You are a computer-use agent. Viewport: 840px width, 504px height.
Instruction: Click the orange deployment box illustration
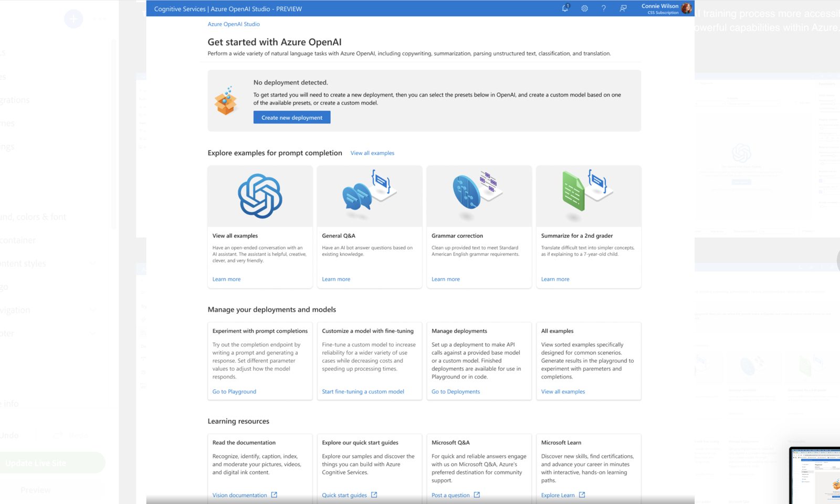(226, 101)
